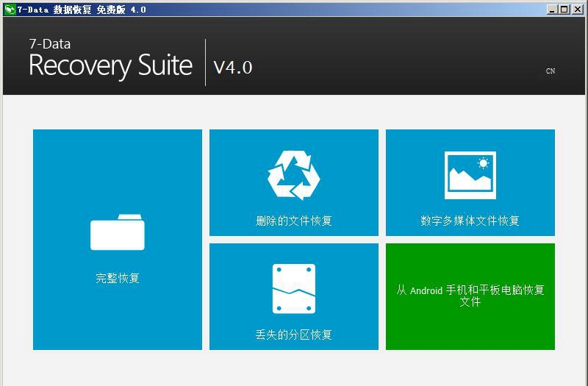Maximize the 7-Data recovery window
Viewport: 588px width, 386px height.
coord(564,10)
